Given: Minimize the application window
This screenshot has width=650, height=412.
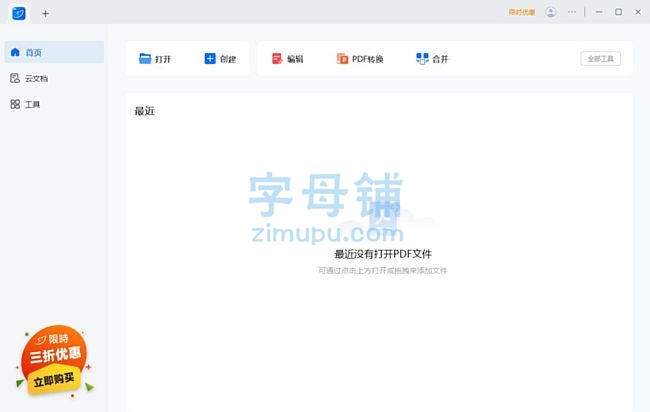Looking at the screenshot, I should 599,12.
